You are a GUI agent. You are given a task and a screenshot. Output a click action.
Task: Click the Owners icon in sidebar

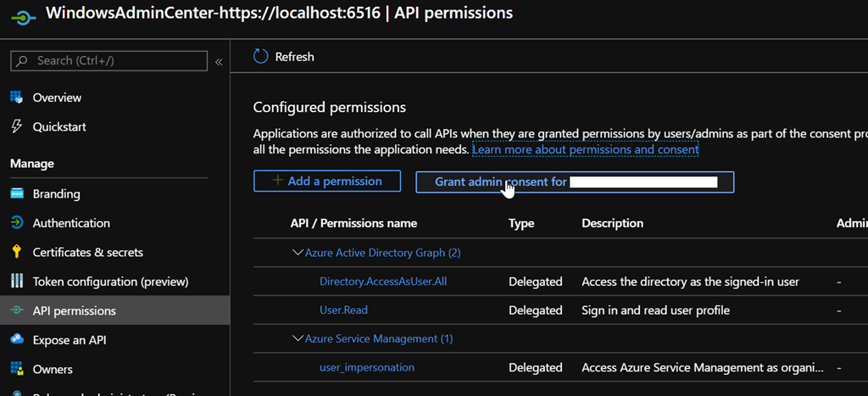point(17,369)
